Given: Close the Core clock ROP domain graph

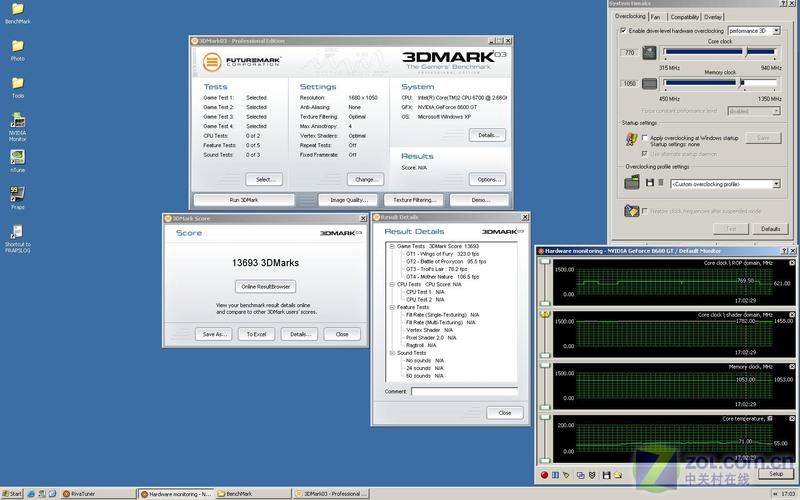Looking at the screenshot, I should 792,263.
